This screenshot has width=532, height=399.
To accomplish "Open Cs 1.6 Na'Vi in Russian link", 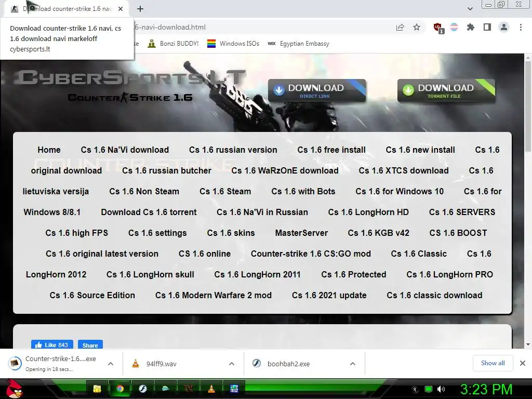I will pyautogui.click(x=262, y=212).
